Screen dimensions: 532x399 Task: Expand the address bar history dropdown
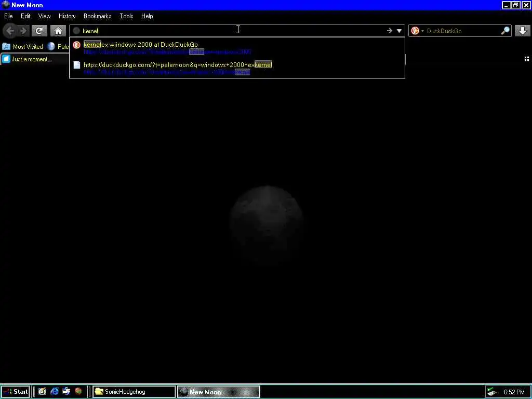tap(399, 31)
